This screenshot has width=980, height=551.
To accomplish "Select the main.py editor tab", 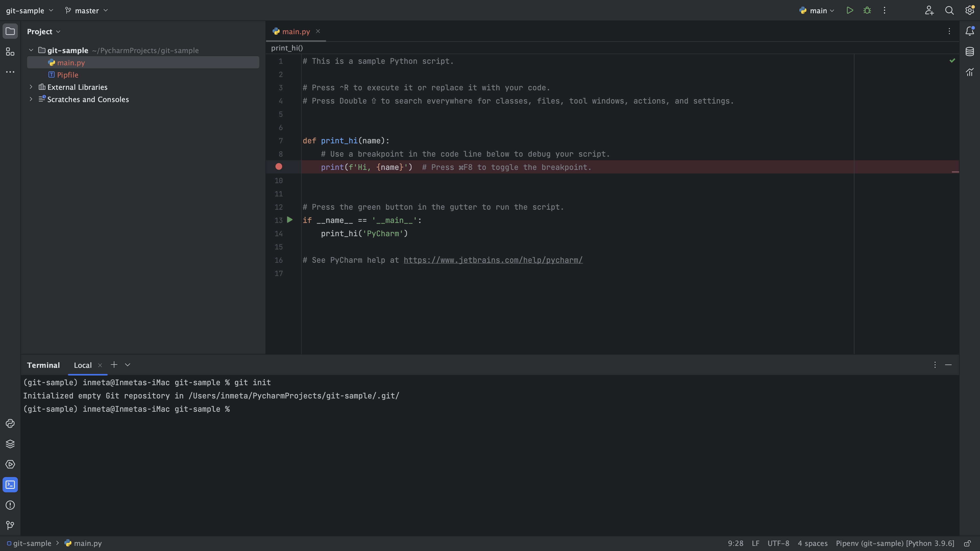I will point(296,31).
